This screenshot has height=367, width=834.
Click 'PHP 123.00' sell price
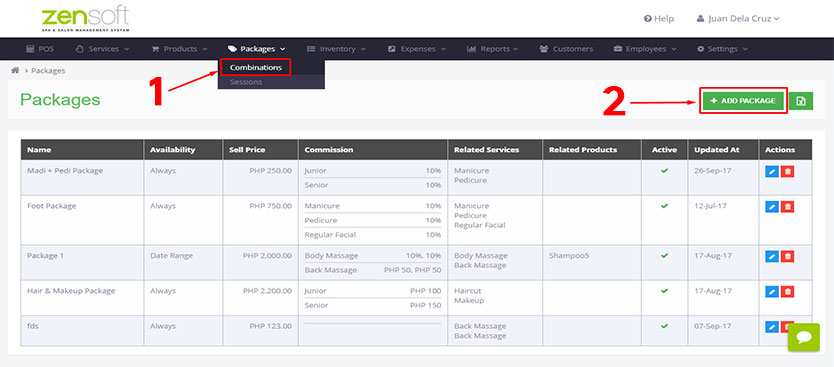click(x=270, y=326)
